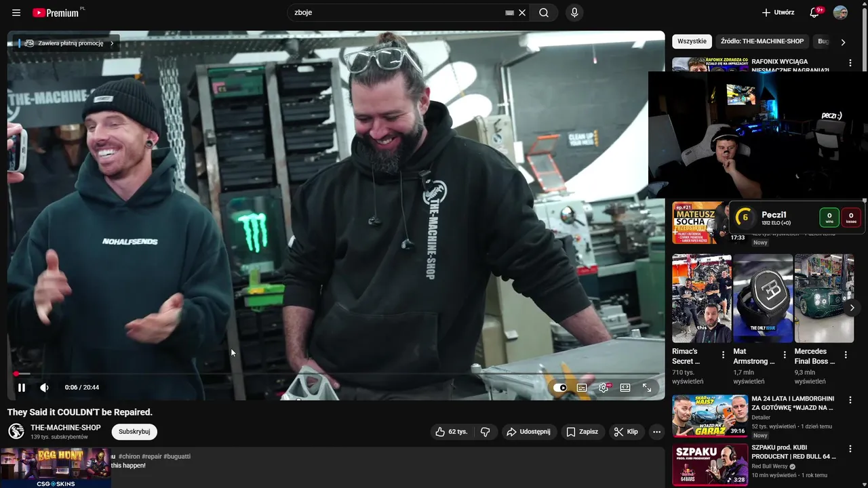868x488 pixels.
Task: Open options for SZPAKU video
Action: click(x=850, y=449)
